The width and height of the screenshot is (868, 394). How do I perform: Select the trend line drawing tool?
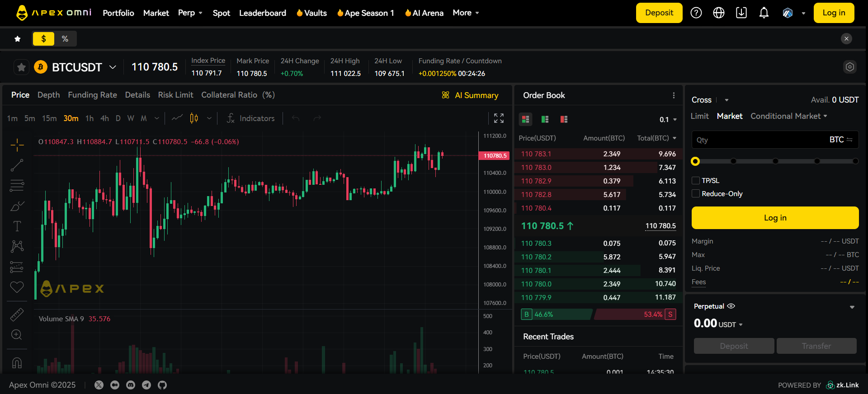point(17,165)
